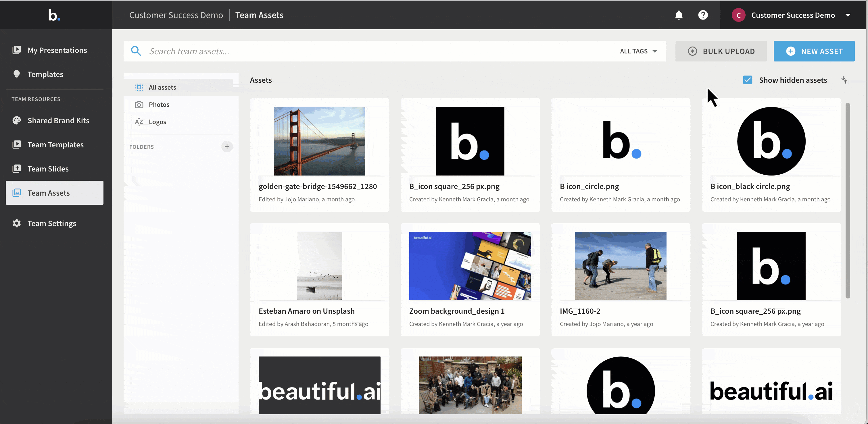Screen dimensions: 868x424
Task: Open the golden-gate-bridge photo thumbnail
Action: 319,141
